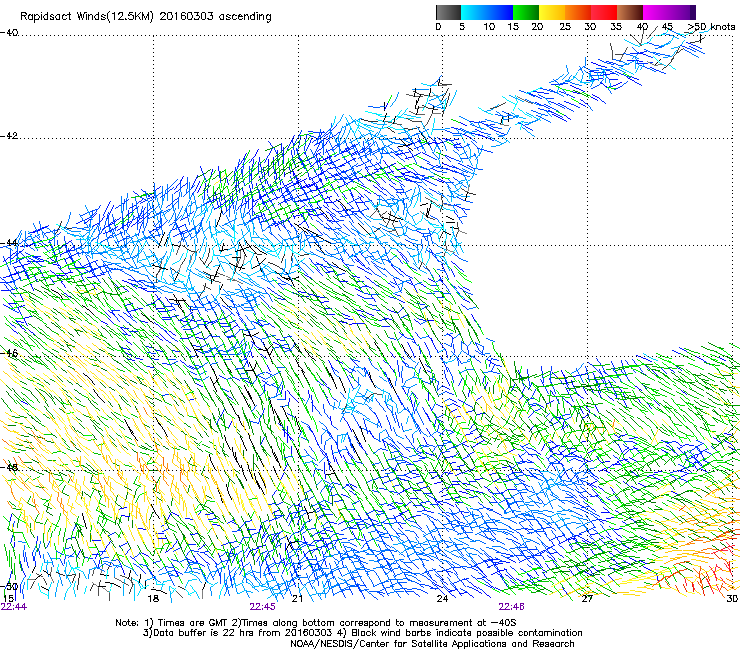Viewport: 740px width, 650px height.
Task: Click the latitude label -40
Action: coord(9,33)
